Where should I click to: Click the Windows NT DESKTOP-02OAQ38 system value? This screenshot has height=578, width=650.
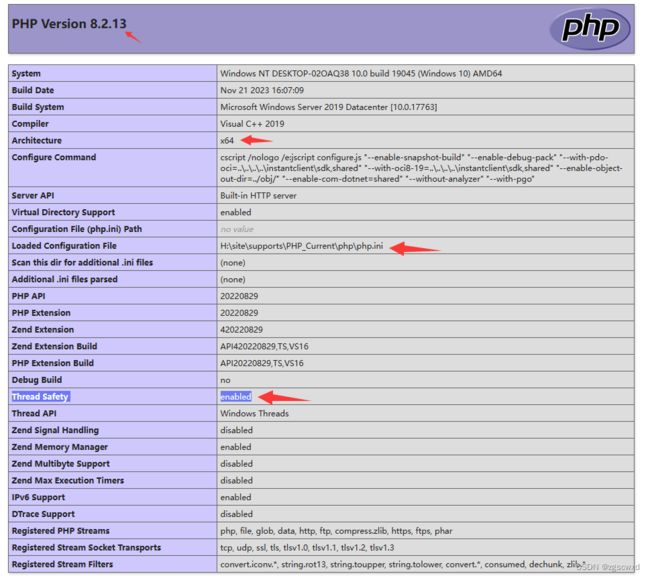[x=361, y=73]
